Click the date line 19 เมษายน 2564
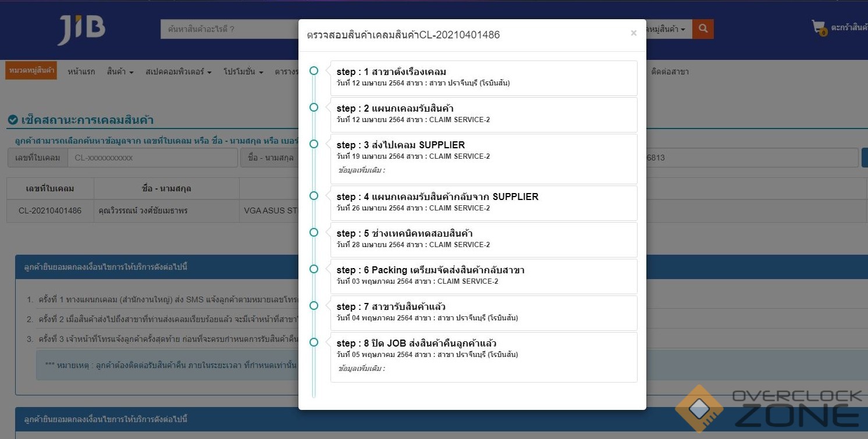This screenshot has width=868, height=439. 413,156
